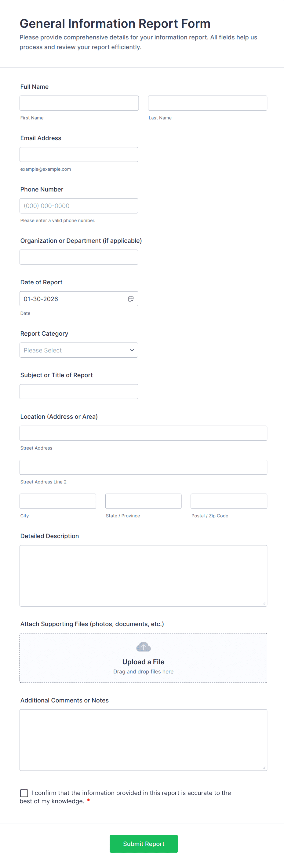Focus the Detailed Description text area
Image resolution: width=284 pixels, height=868 pixels.
pyautogui.click(x=143, y=575)
